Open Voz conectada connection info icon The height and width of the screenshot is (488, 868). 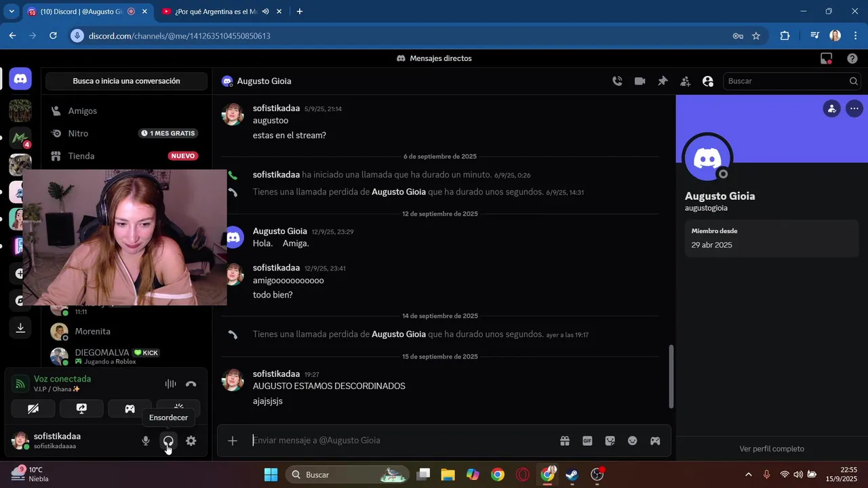[20, 384]
